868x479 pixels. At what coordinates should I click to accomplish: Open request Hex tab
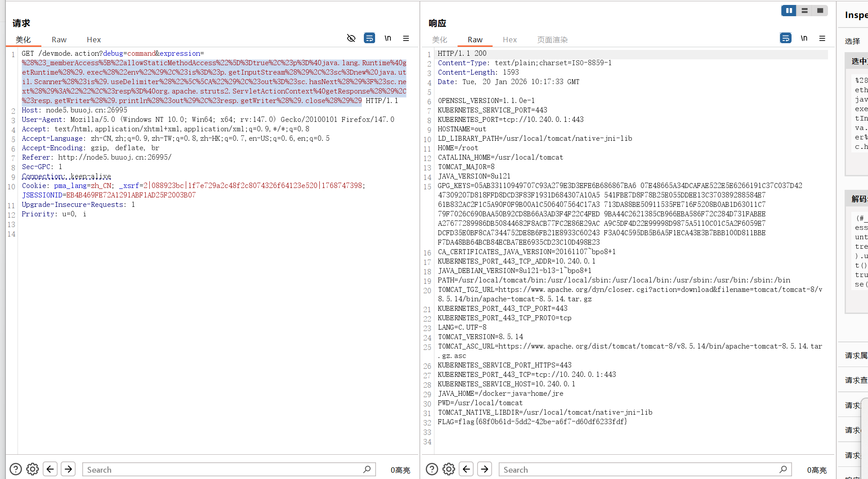pyautogui.click(x=94, y=40)
